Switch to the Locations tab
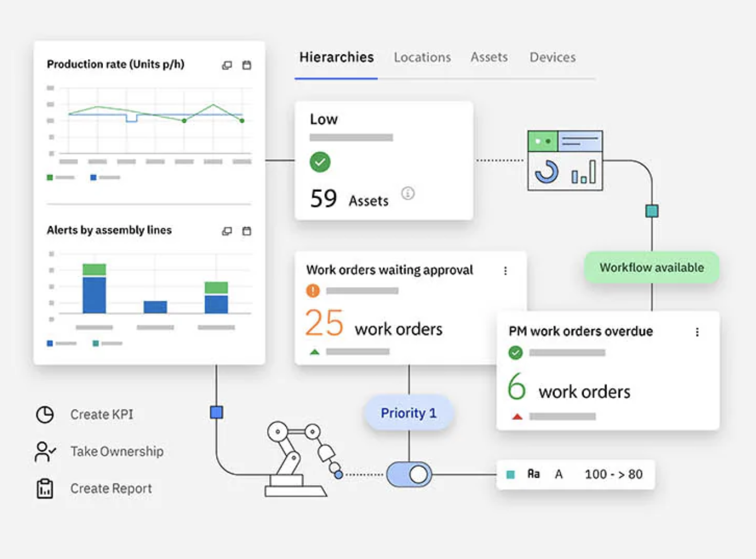Viewport: 756px width, 559px height. point(422,57)
